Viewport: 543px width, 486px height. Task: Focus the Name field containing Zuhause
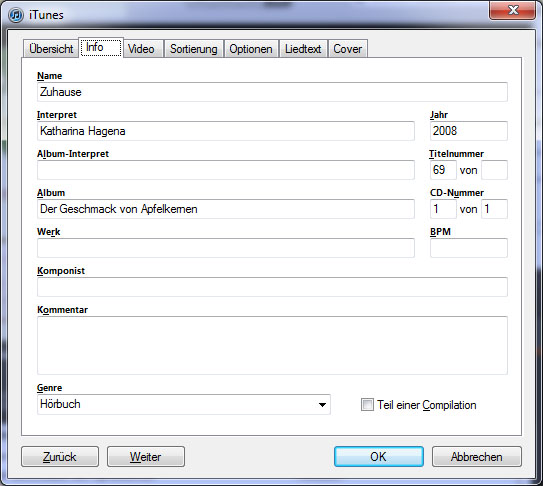point(272,92)
